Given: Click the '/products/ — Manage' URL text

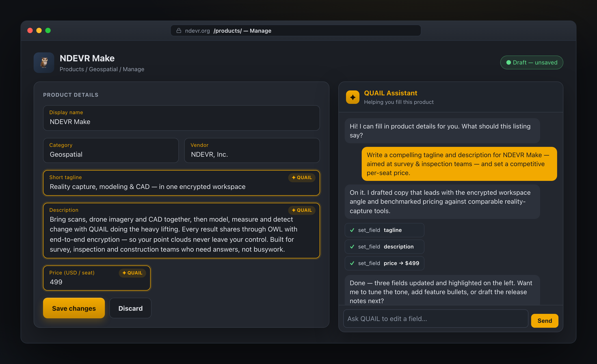Looking at the screenshot, I should (242, 31).
